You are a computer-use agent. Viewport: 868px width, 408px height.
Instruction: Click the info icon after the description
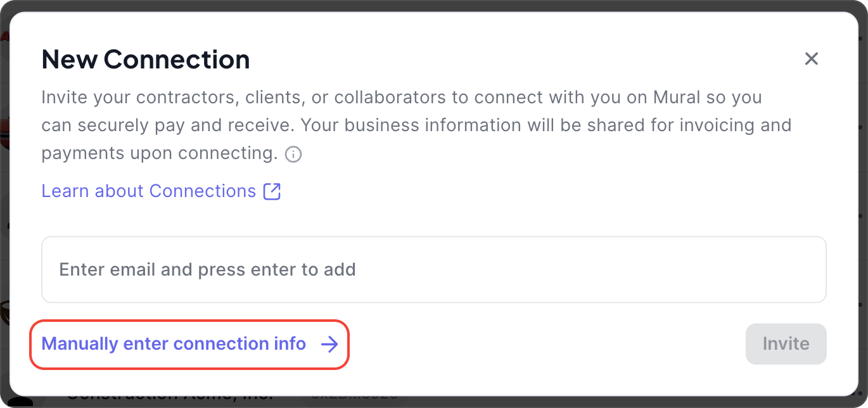tap(293, 154)
